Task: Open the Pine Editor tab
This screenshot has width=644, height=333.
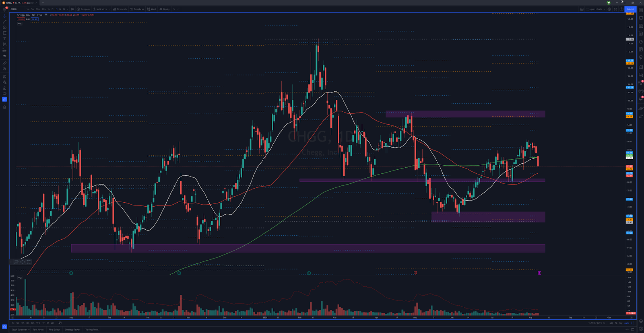Action: [x=54, y=329]
